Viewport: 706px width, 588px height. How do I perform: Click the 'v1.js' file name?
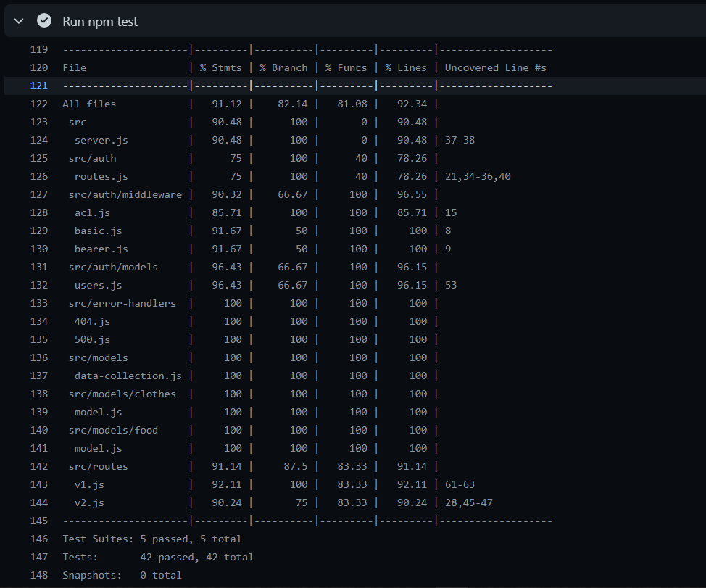89,484
